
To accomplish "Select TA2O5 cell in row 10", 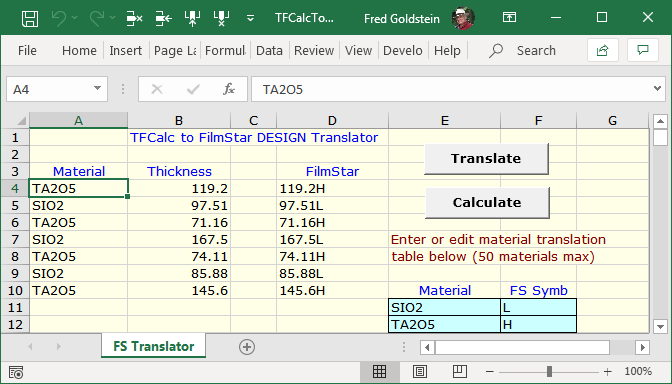I will click(78, 291).
